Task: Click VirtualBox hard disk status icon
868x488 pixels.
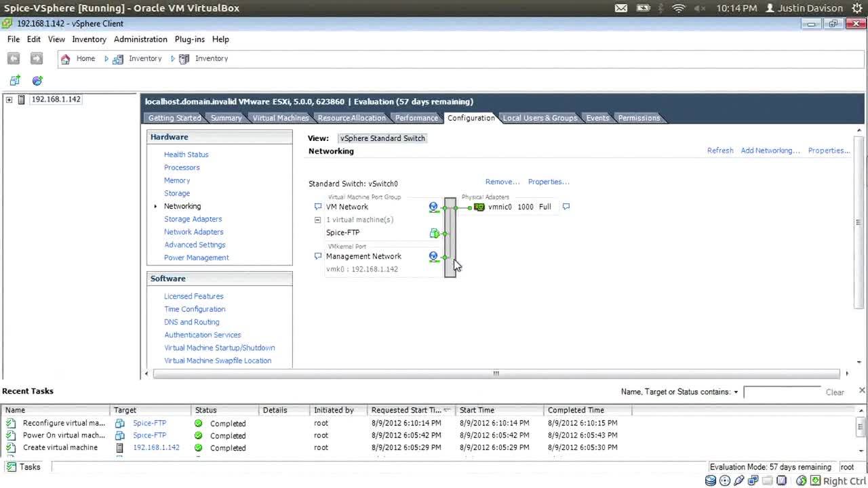Action: point(711,481)
